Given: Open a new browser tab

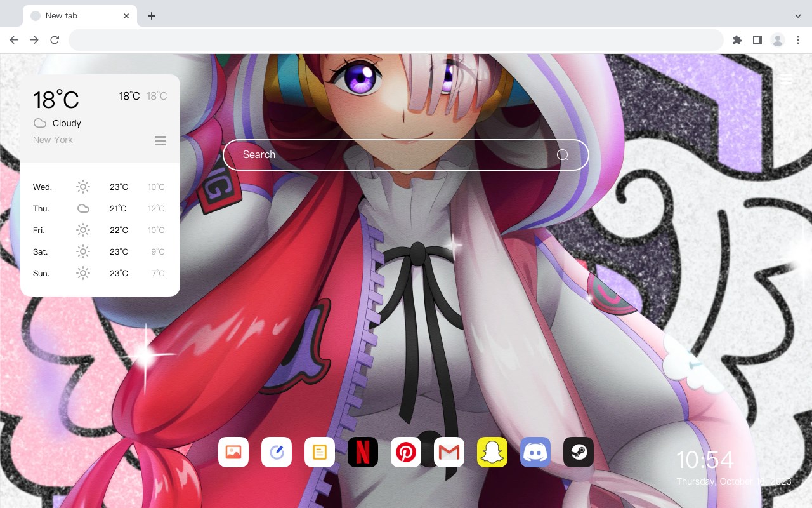Looking at the screenshot, I should (152, 16).
